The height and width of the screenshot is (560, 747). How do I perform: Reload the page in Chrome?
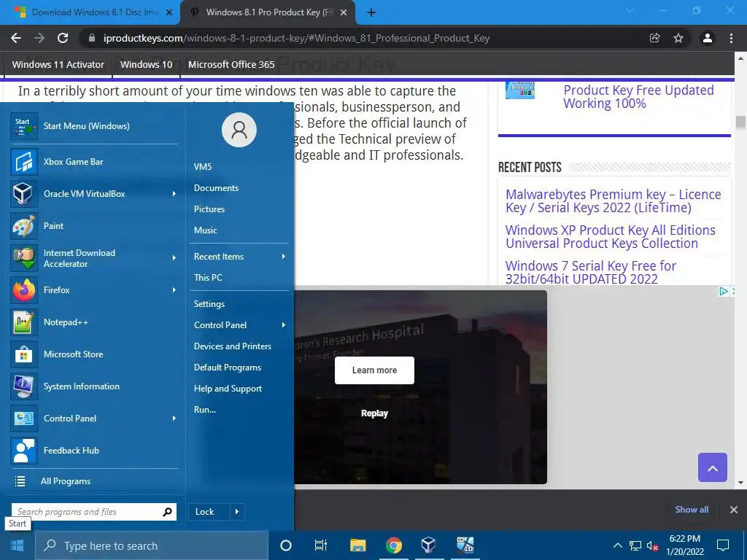coord(63,38)
